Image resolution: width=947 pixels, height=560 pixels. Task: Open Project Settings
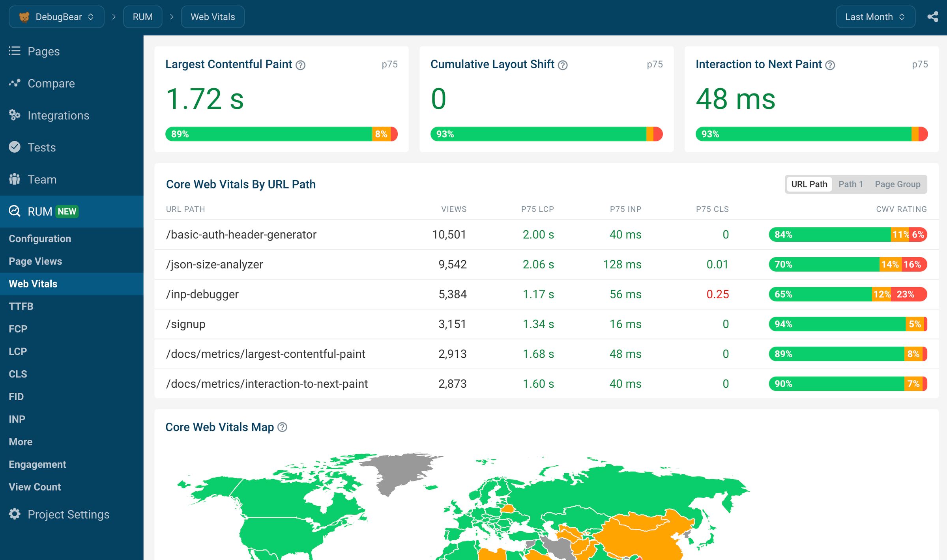68,514
